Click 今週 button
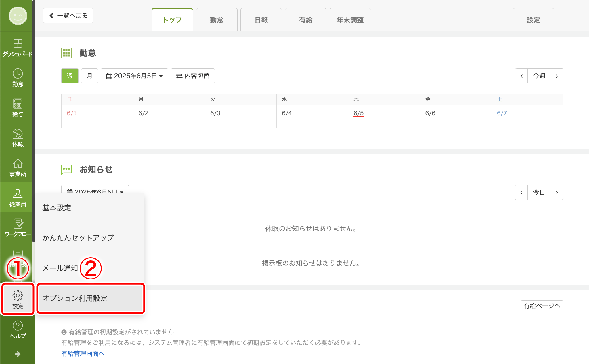 539,76
